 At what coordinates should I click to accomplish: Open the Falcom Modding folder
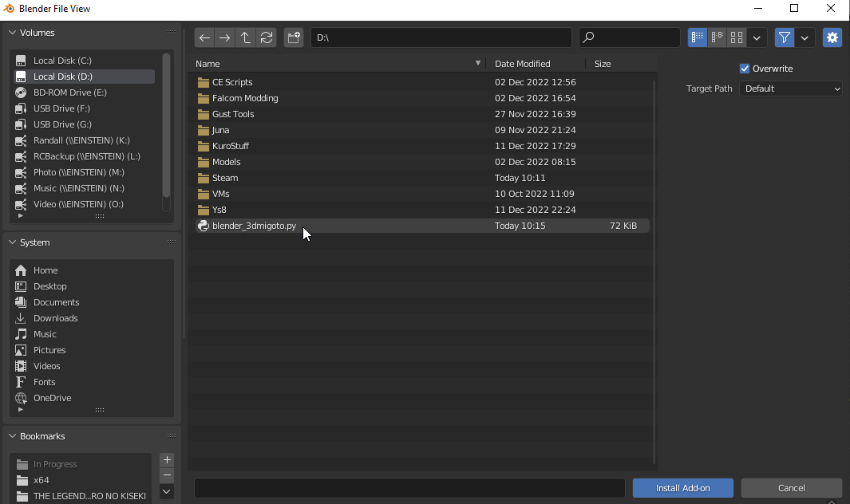click(x=422, y=98)
